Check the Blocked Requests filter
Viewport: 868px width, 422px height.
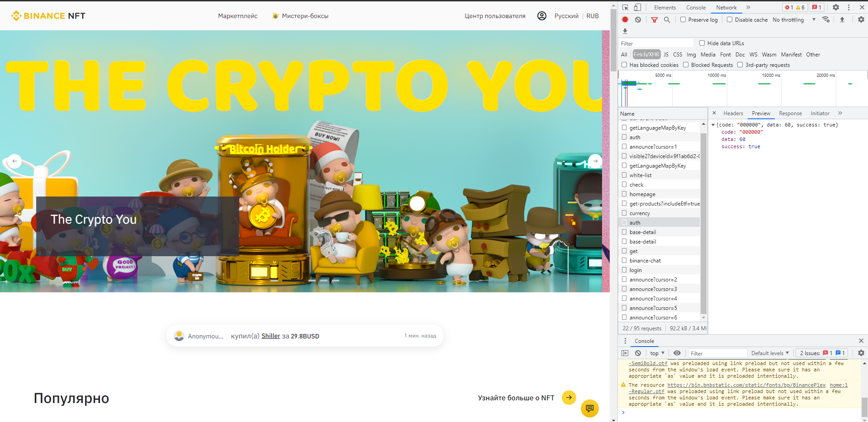[x=686, y=65]
